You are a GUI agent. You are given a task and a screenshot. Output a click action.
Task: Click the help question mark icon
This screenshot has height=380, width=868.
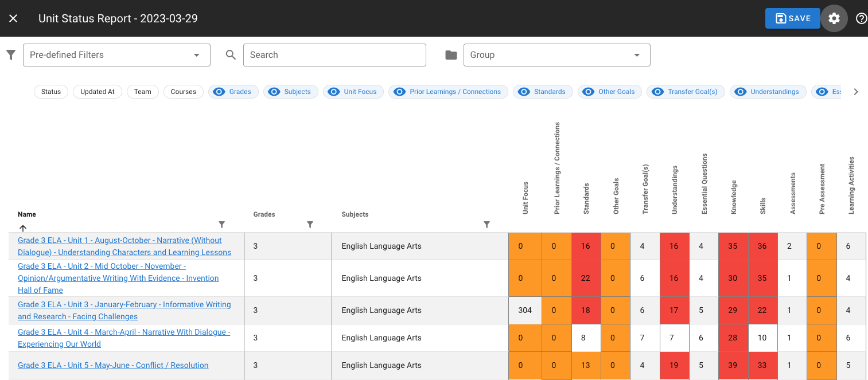coord(861,18)
